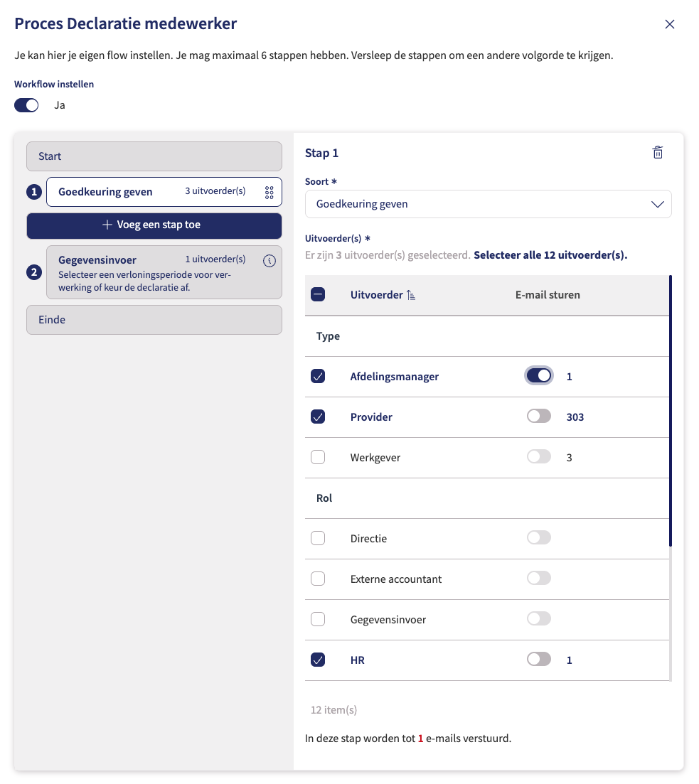Select the numbered badge for step 2
This screenshot has height=784, width=699.
(x=33, y=272)
